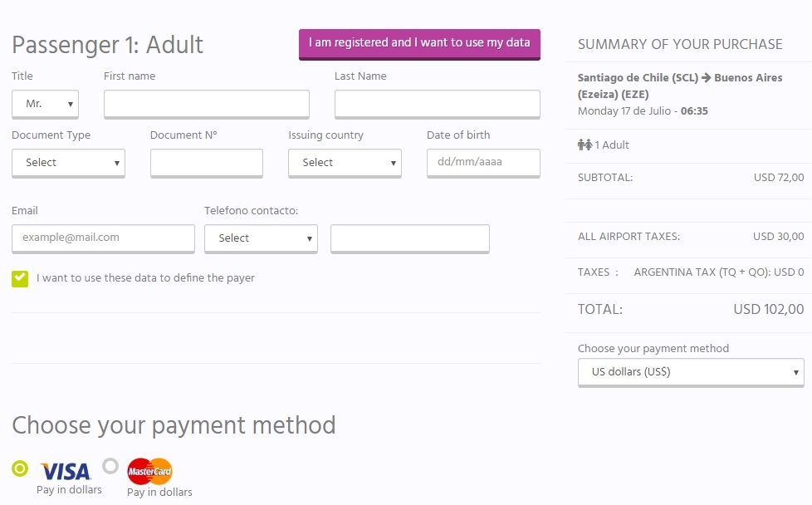The image size is (812, 505).
Task: Click the MasterCard logo
Action: [149, 471]
